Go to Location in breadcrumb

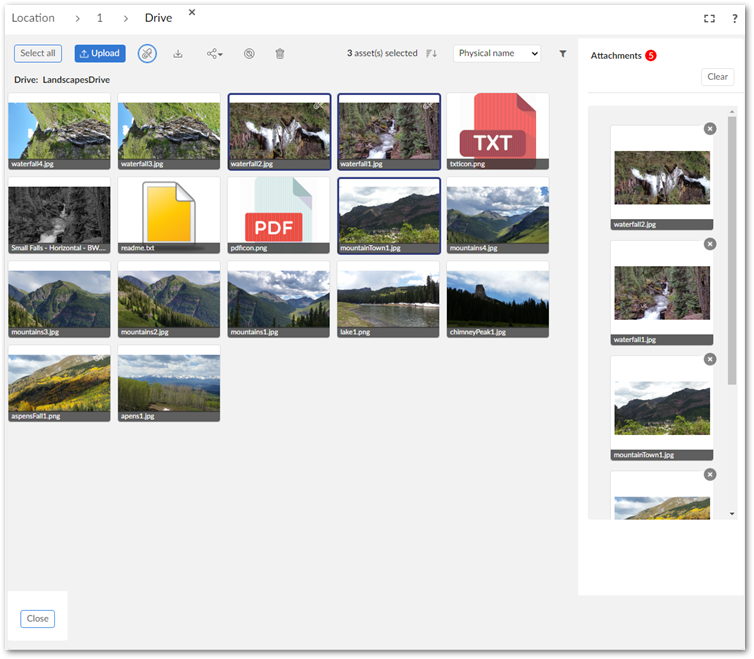pyautogui.click(x=33, y=18)
